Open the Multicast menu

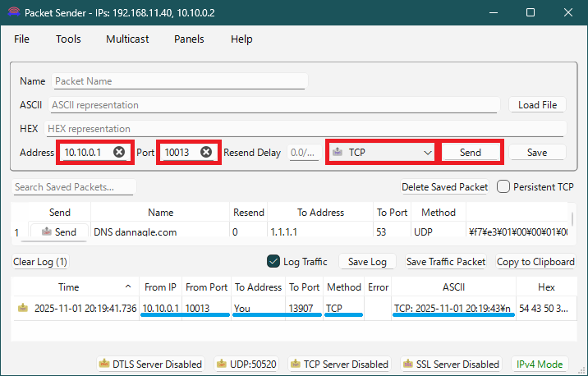tap(130, 39)
